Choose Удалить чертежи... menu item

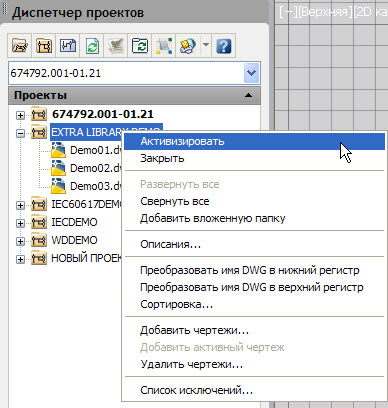255,364
